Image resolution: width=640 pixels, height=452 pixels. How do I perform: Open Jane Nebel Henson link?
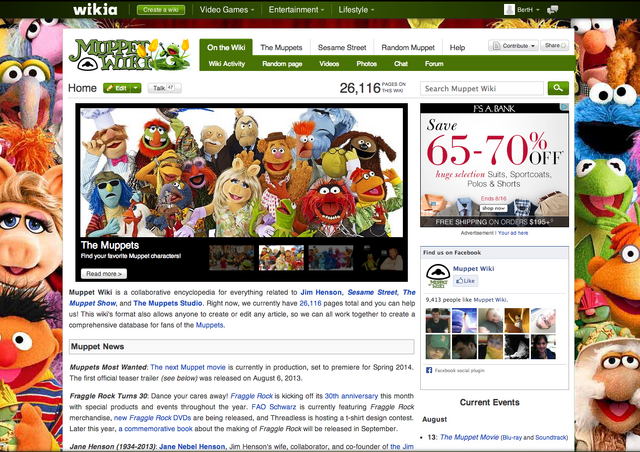(x=192, y=447)
